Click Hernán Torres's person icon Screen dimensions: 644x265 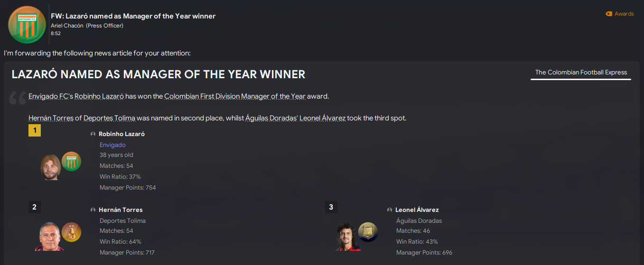point(93,210)
